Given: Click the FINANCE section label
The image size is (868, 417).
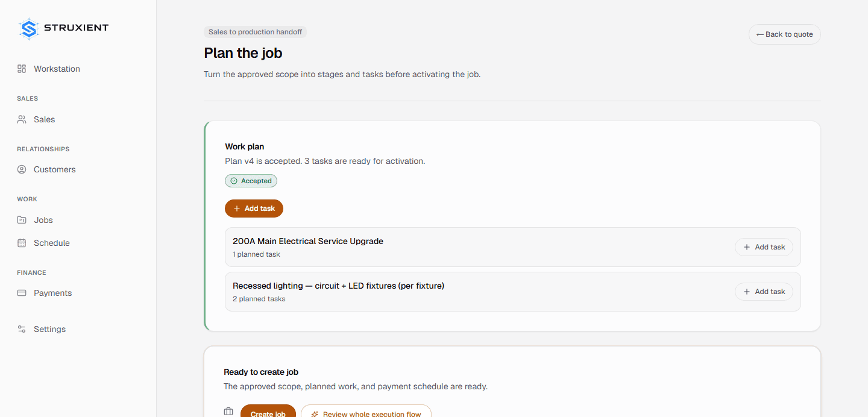Looking at the screenshot, I should pos(31,272).
